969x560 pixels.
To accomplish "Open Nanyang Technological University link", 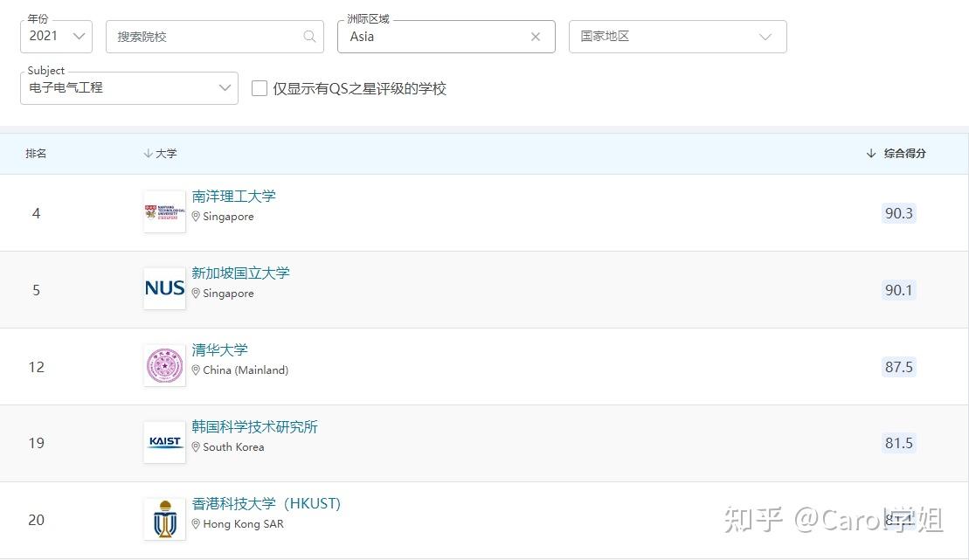I will [233, 197].
